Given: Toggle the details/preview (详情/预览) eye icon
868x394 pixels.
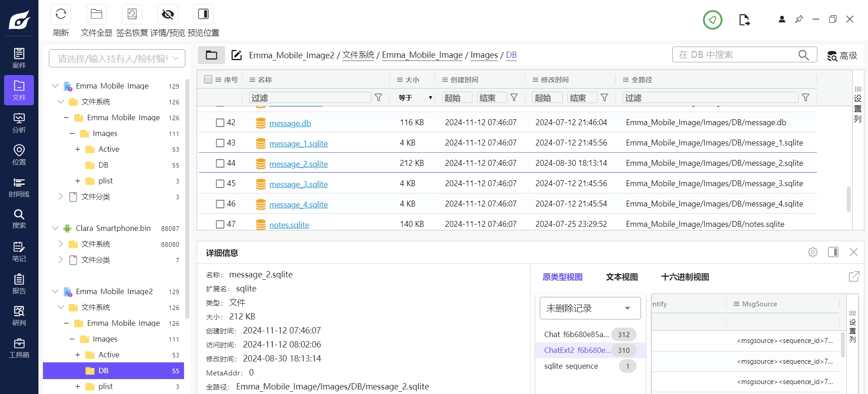Looking at the screenshot, I should [168, 14].
